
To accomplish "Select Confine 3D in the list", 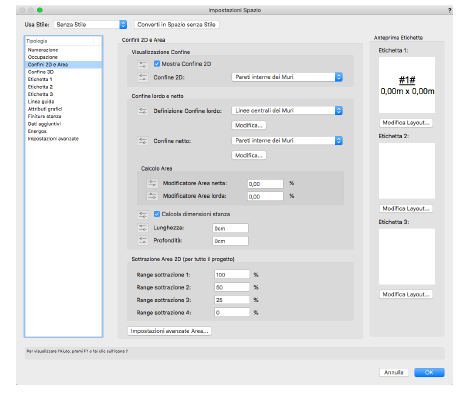I will click(63, 72).
